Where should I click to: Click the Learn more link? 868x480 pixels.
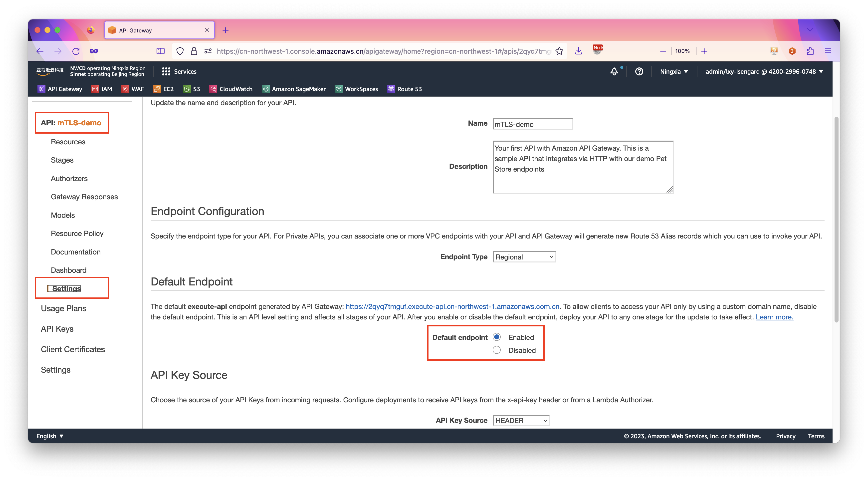tap(774, 317)
